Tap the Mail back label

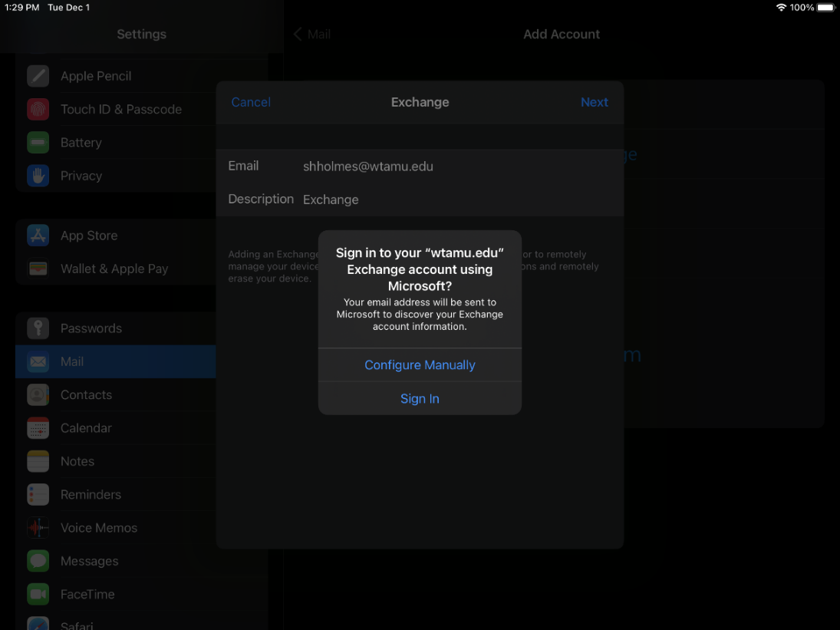(319, 35)
